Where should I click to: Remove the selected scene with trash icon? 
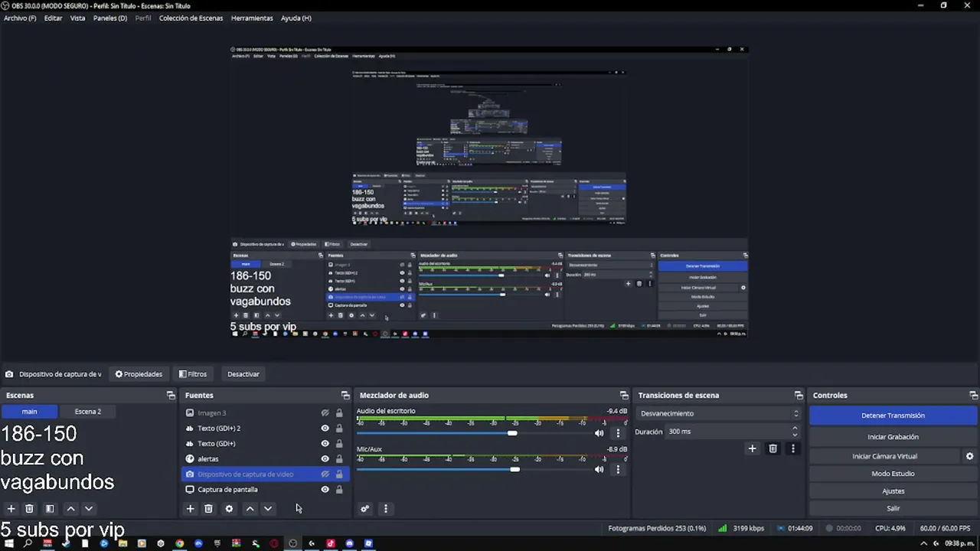(x=29, y=508)
